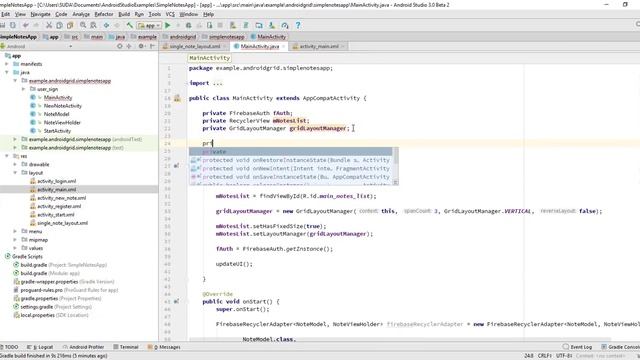Expand the drawable folder
The image size is (640, 360).
(x=15, y=164)
